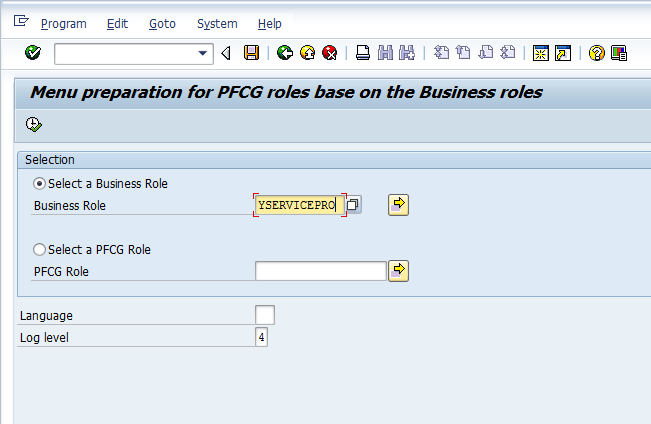Open the Edit menu
Viewport: 651px width, 424px height.
(117, 24)
